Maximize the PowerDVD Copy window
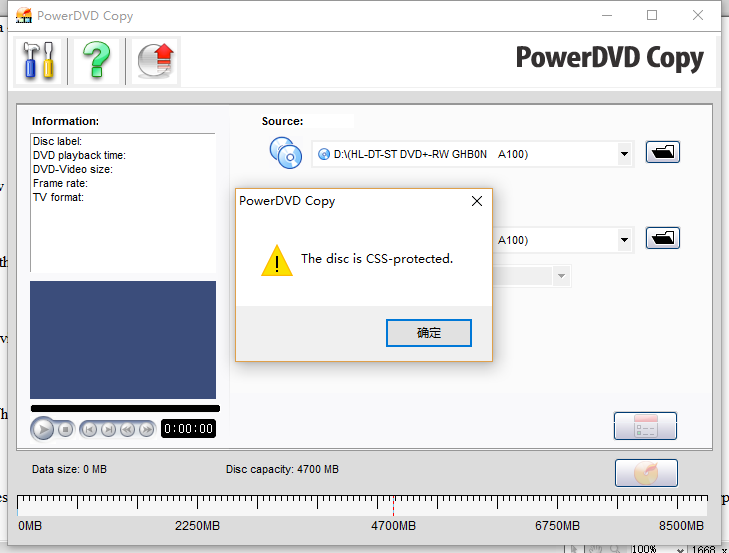The width and height of the screenshot is (729, 553). [x=652, y=15]
